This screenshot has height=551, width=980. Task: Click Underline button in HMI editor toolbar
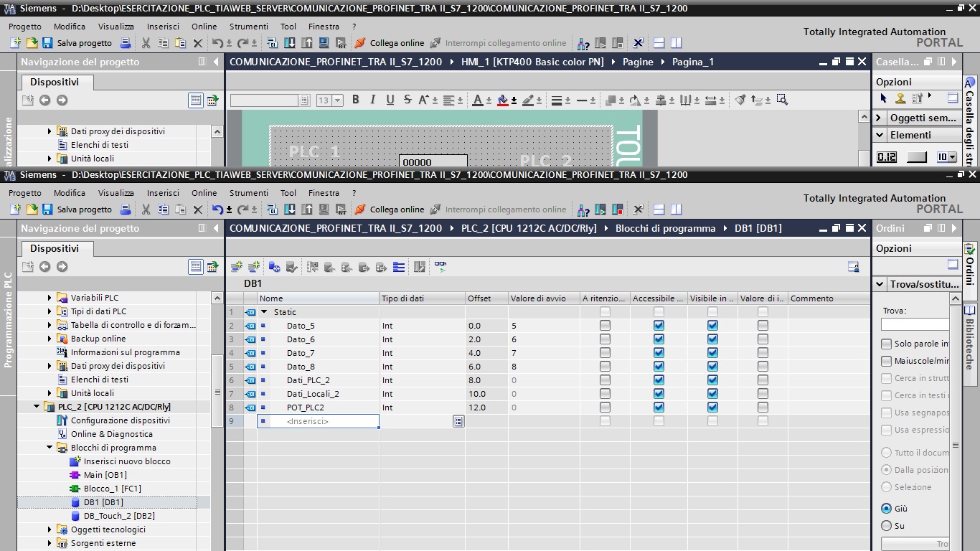[390, 100]
